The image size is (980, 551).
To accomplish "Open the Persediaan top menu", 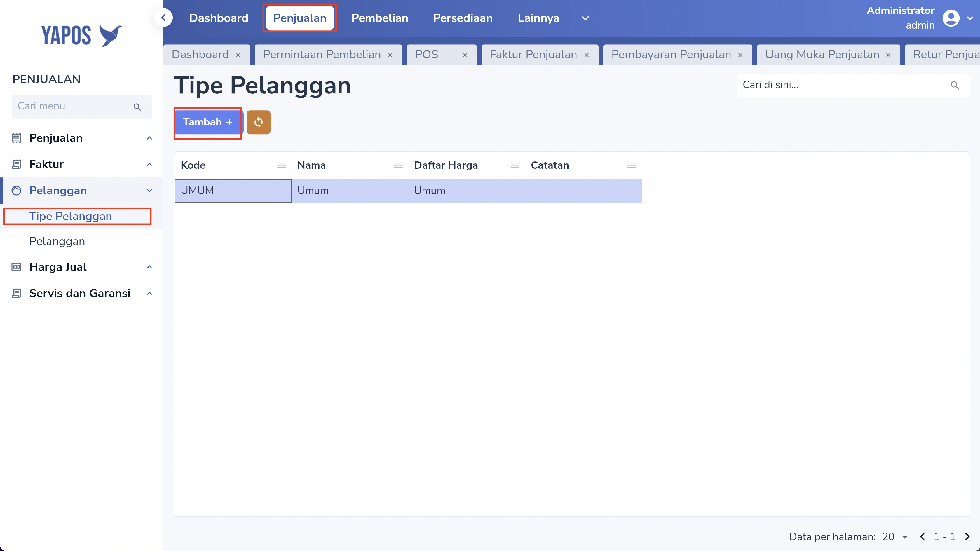I will click(463, 18).
